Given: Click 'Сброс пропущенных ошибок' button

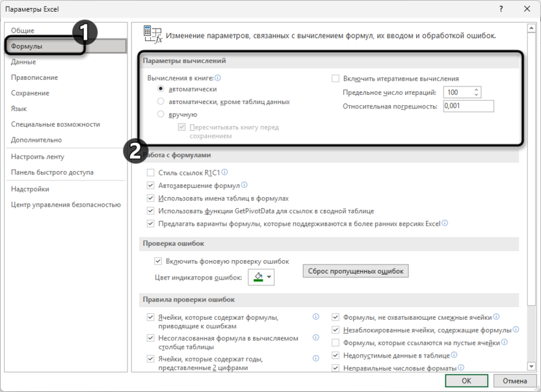Looking at the screenshot, I should pos(356,271).
